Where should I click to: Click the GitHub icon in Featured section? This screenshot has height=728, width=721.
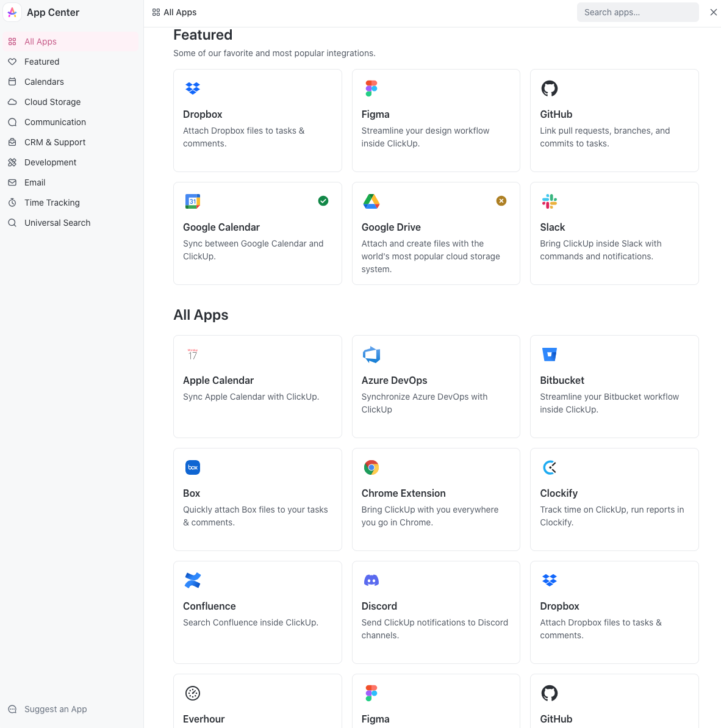coord(550,88)
